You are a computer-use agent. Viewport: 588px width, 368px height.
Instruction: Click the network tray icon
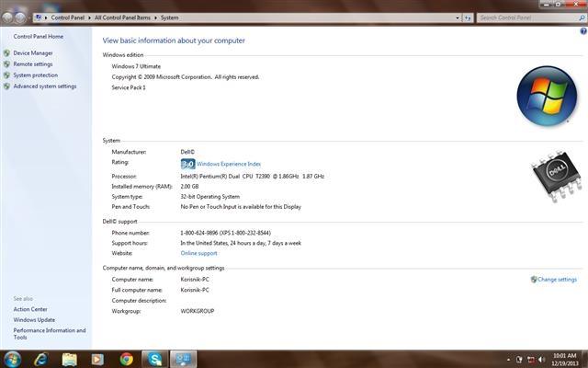click(531, 360)
